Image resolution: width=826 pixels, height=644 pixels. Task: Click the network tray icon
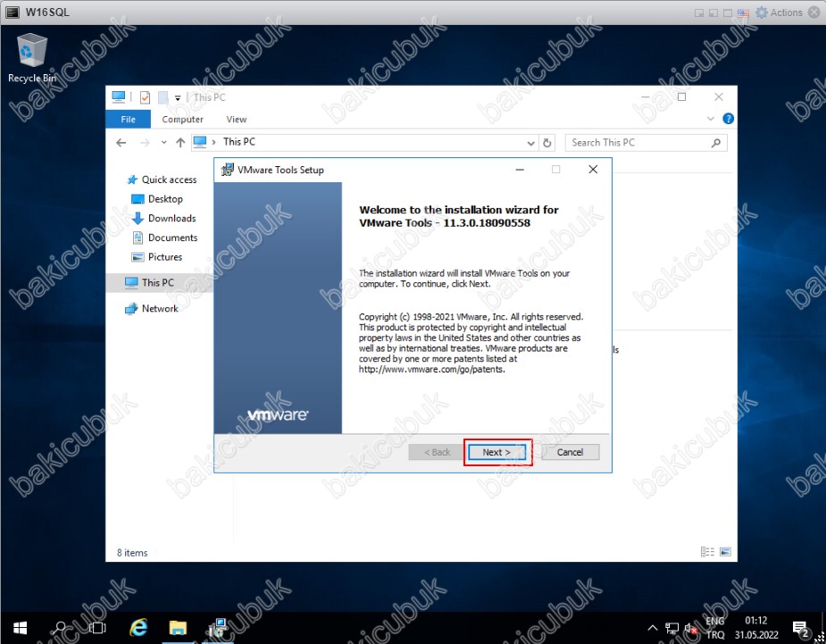672,628
